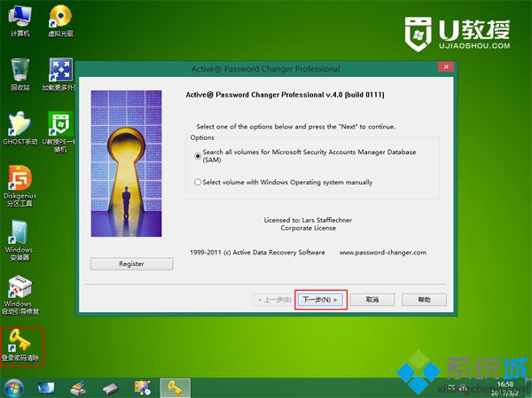Click the monitor icon in taskbar
Image resolution: width=532 pixels, height=398 pixels.
point(46,388)
